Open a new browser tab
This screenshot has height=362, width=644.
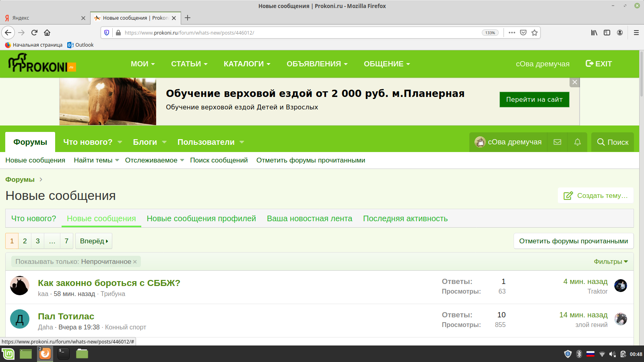[188, 18]
